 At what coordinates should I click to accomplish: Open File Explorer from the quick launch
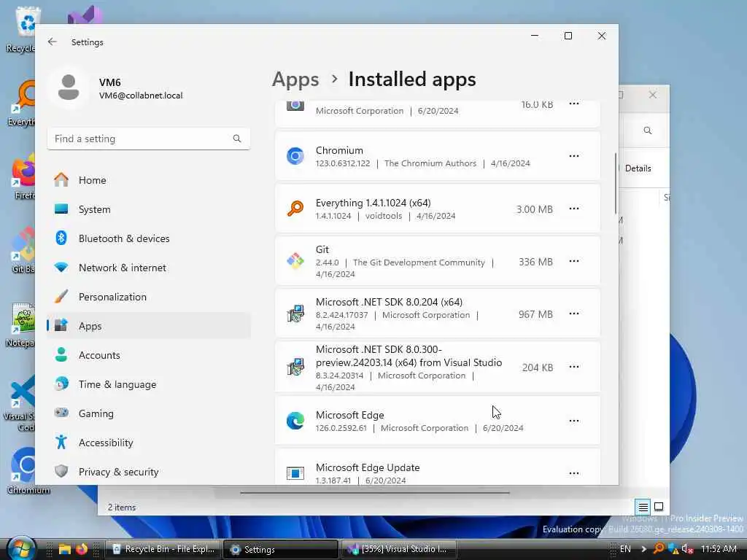pos(65,549)
